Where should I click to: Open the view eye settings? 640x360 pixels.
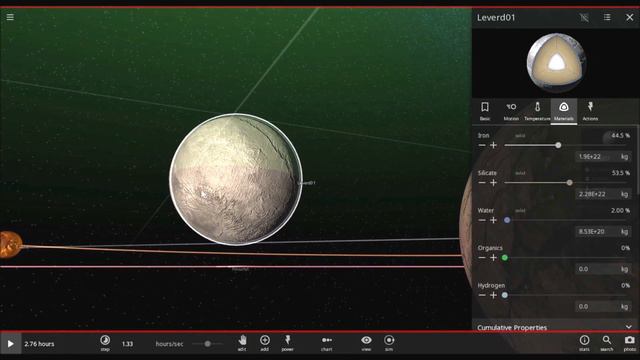pos(366,343)
